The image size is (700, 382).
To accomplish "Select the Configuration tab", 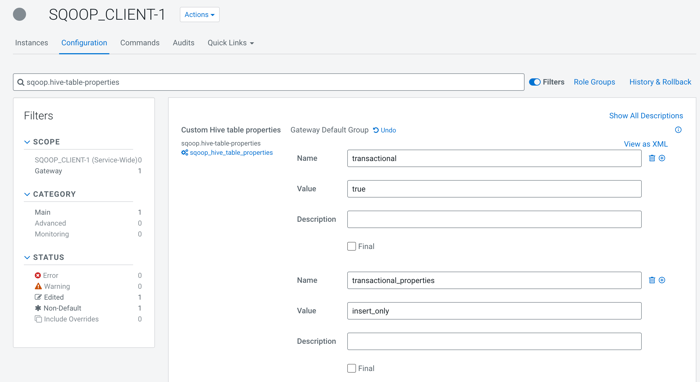I will pyautogui.click(x=84, y=43).
